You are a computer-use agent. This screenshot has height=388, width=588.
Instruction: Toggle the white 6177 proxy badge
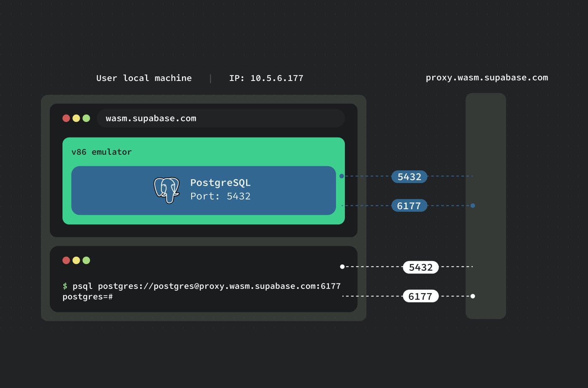(420, 296)
